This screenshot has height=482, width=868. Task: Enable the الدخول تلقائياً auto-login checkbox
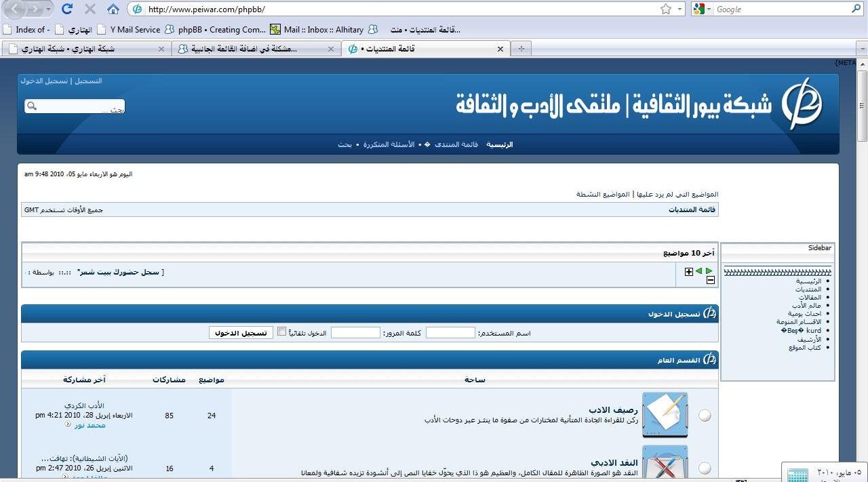282,332
